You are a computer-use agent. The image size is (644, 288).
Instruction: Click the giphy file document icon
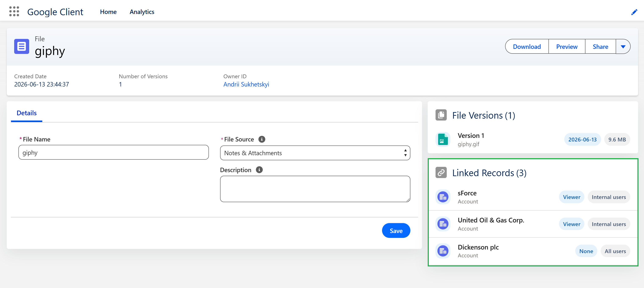coord(22,46)
